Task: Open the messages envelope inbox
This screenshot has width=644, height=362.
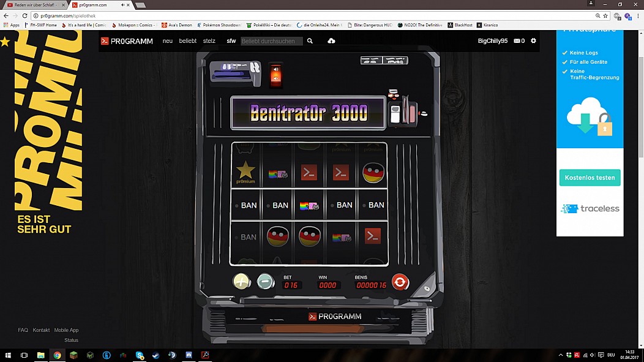Action: [519, 41]
